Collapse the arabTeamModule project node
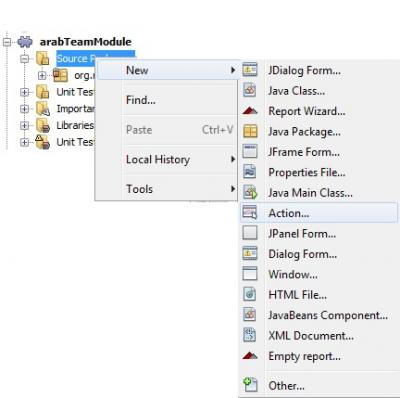 tap(7, 42)
